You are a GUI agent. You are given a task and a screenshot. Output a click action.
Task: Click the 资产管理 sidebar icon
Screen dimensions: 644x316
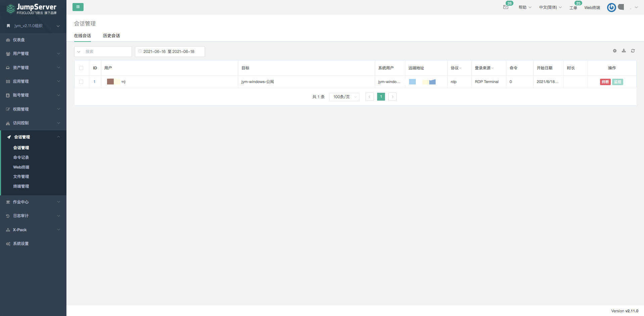(7, 68)
